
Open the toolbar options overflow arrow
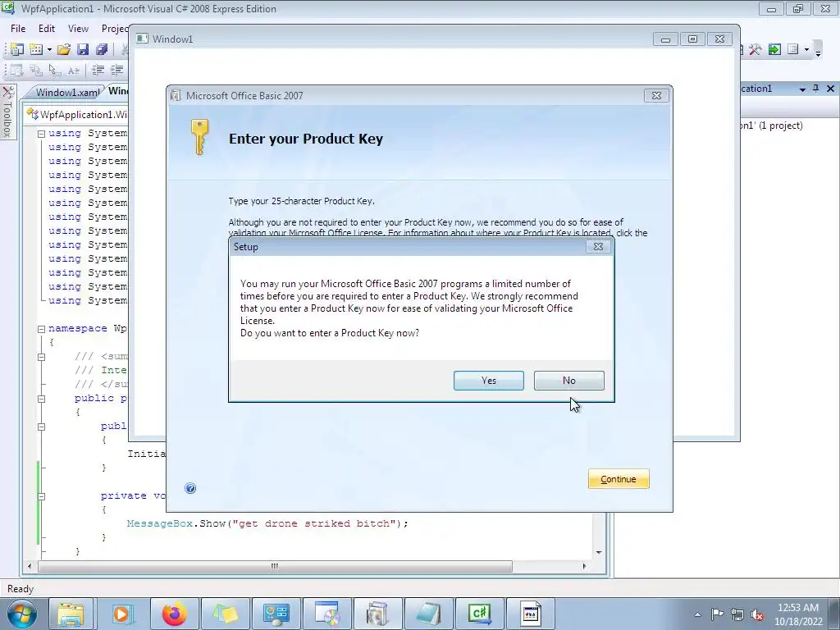(818, 52)
